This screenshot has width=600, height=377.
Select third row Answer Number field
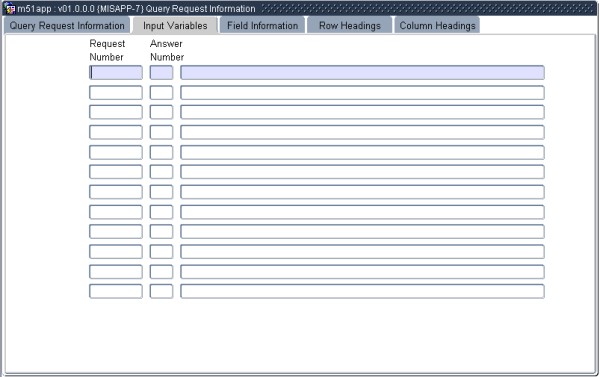[161, 112]
